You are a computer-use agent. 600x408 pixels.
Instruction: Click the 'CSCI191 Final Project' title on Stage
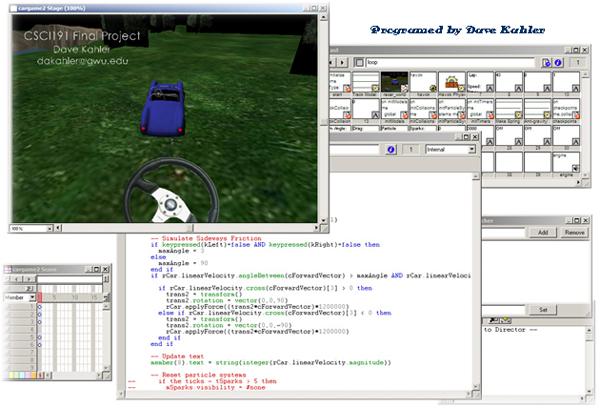pyautogui.click(x=82, y=36)
